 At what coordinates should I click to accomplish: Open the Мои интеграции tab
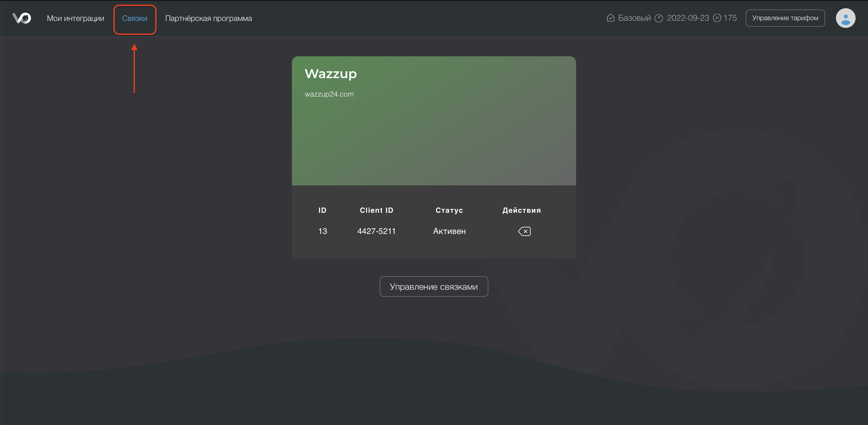pyautogui.click(x=75, y=19)
